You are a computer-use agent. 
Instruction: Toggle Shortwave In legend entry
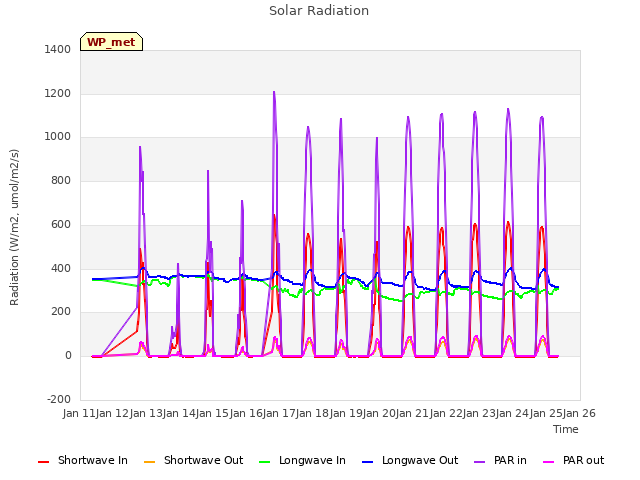point(83,460)
